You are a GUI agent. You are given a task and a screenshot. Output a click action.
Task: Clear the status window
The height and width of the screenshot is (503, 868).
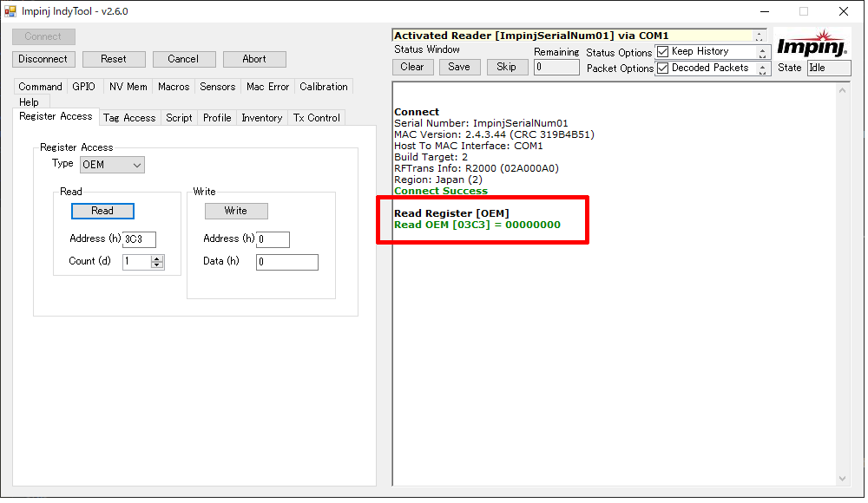click(412, 67)
